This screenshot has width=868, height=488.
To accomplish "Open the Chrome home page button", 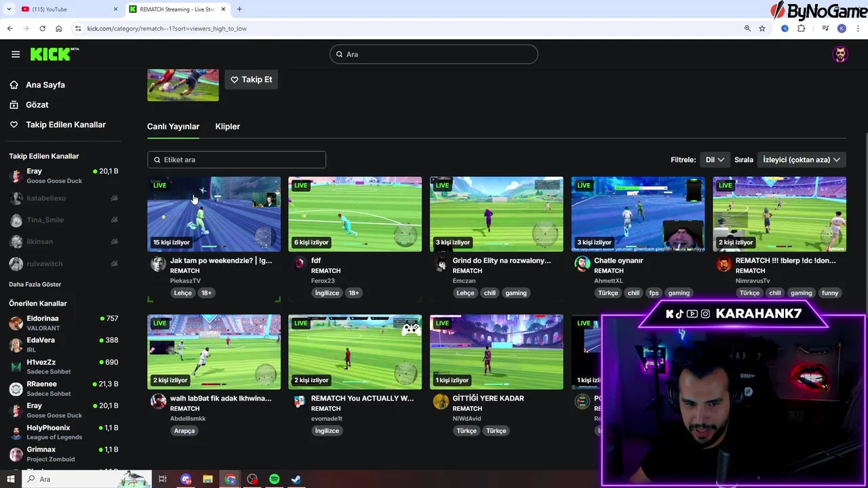I will (58, 28).
